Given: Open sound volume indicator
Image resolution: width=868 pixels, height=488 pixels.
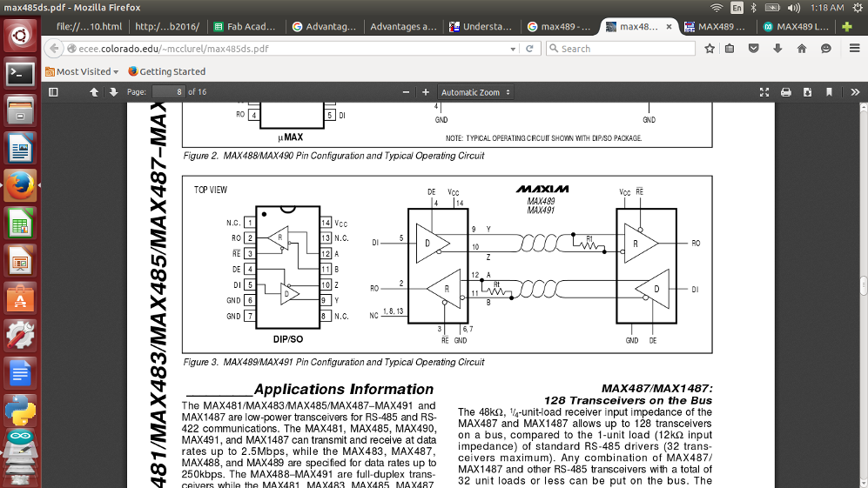Looking at the screenshot, I should click(x=794, y=8).
